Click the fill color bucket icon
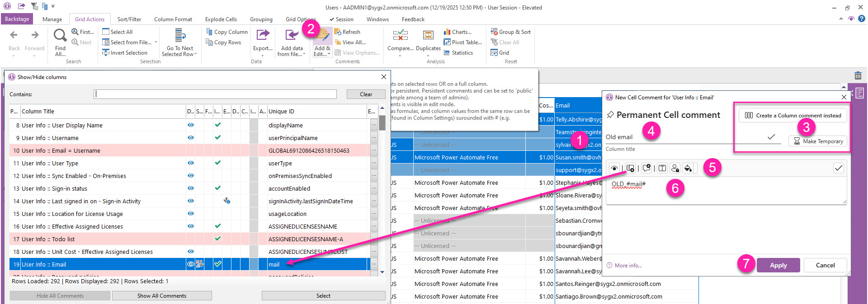This screenshot has height=304, width=868. [x=688, y=168]
